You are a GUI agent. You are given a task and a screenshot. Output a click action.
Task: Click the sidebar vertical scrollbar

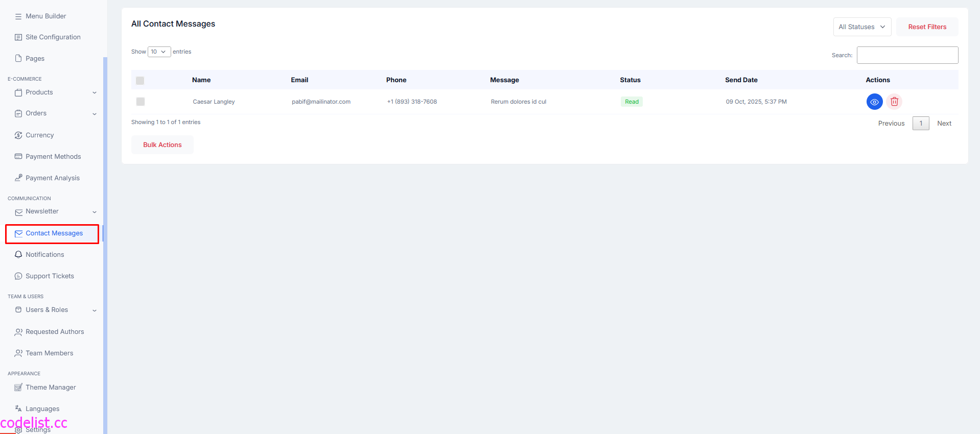(105, 245)
